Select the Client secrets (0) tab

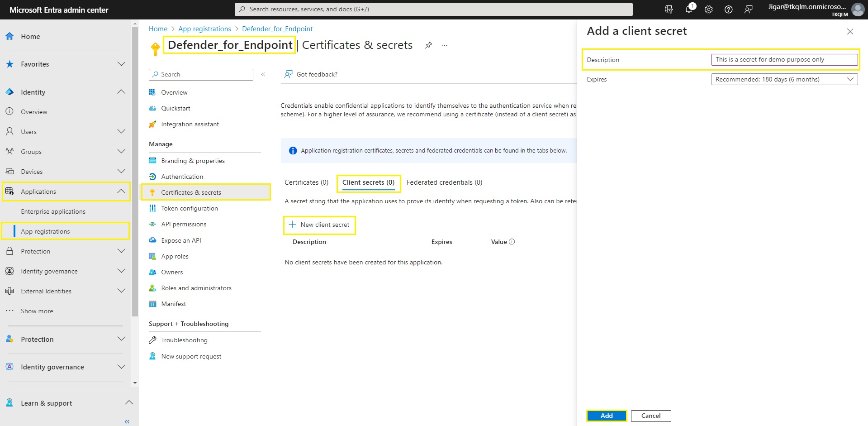click(x=368, y=182)
